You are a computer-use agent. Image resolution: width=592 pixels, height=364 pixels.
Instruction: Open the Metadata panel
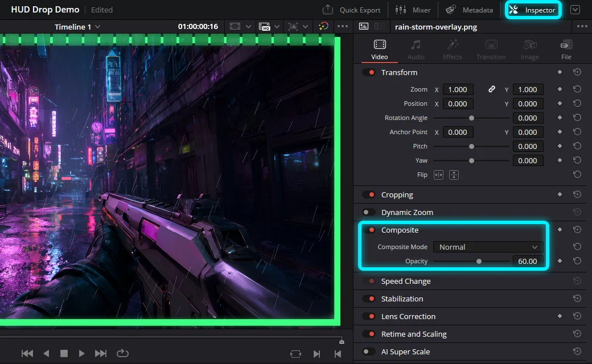[469, 10]
